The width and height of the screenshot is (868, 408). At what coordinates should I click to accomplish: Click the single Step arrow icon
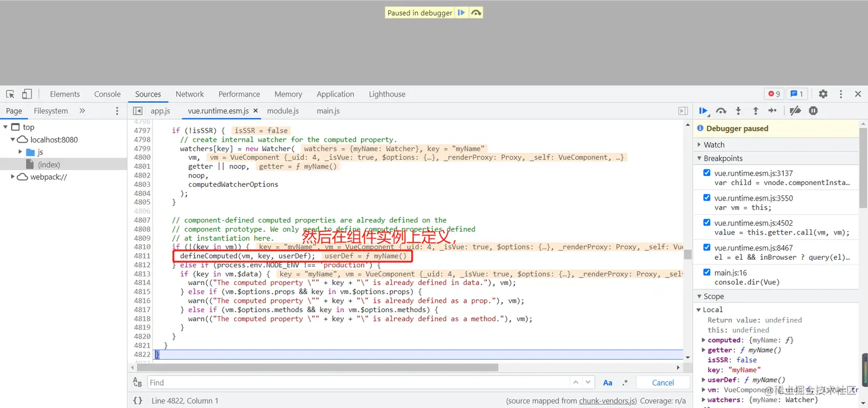tap(773, 111)
